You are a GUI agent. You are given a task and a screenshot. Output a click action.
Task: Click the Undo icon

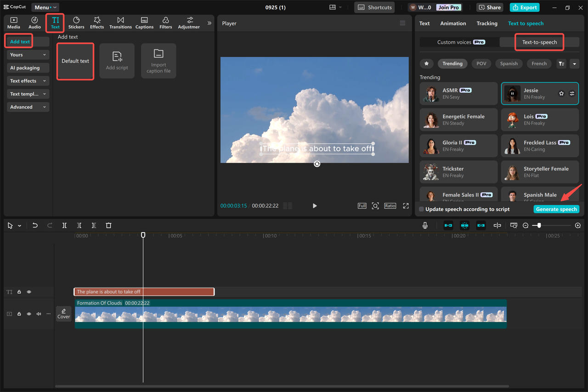coord(35,225)
